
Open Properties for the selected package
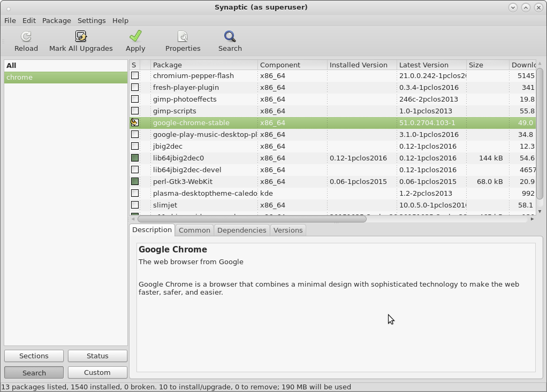tap(183, 40)
